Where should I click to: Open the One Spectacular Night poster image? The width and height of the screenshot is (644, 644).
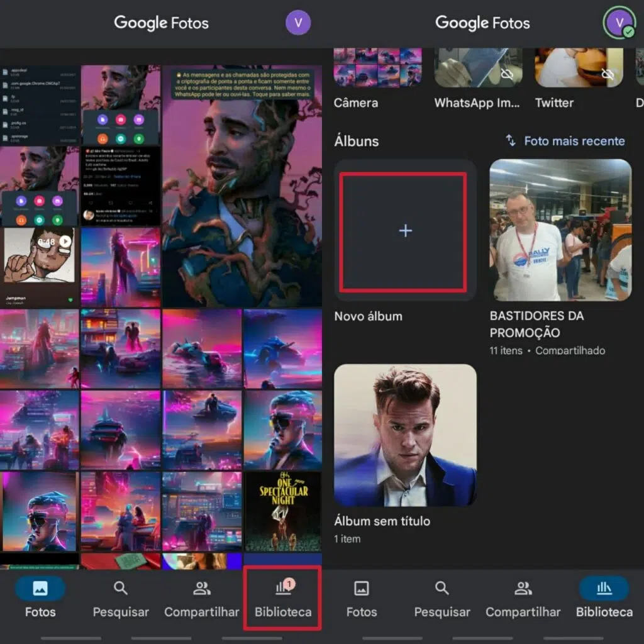point(282,509)
